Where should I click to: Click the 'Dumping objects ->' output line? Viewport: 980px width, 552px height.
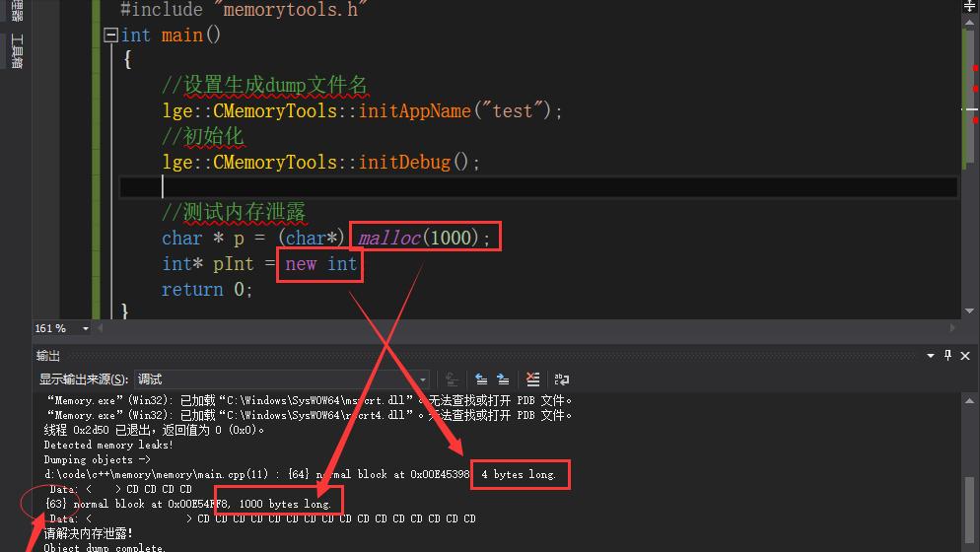coord(97,459)
